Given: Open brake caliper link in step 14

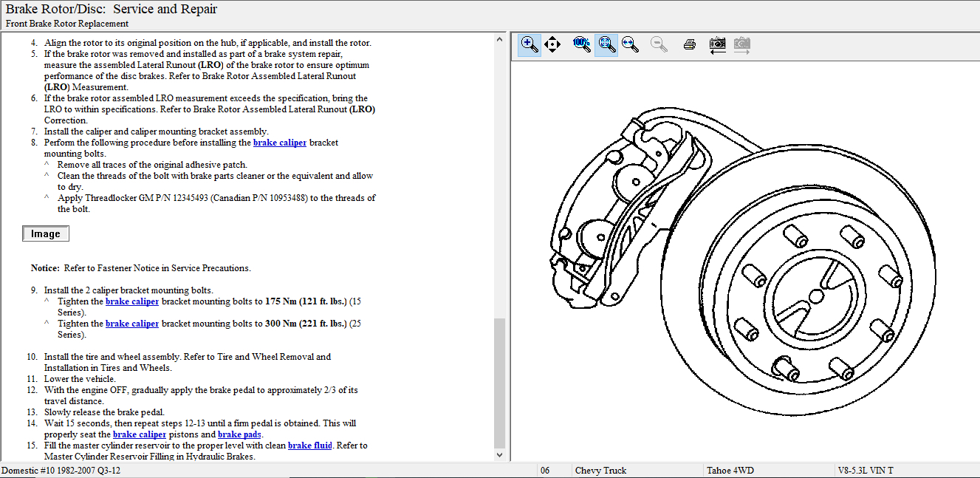Looking at the screenshot, I should click(139, 434).
